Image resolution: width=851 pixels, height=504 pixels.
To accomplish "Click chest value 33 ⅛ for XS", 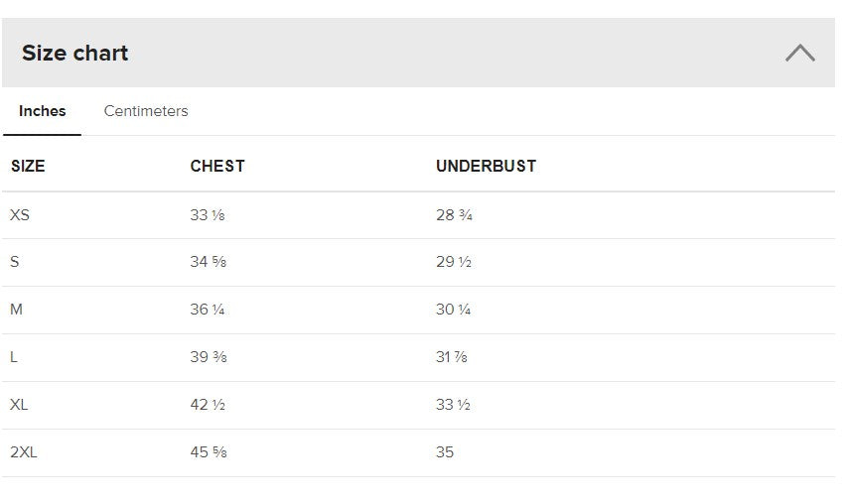I will pyautogui.click(x=208, y=215).
